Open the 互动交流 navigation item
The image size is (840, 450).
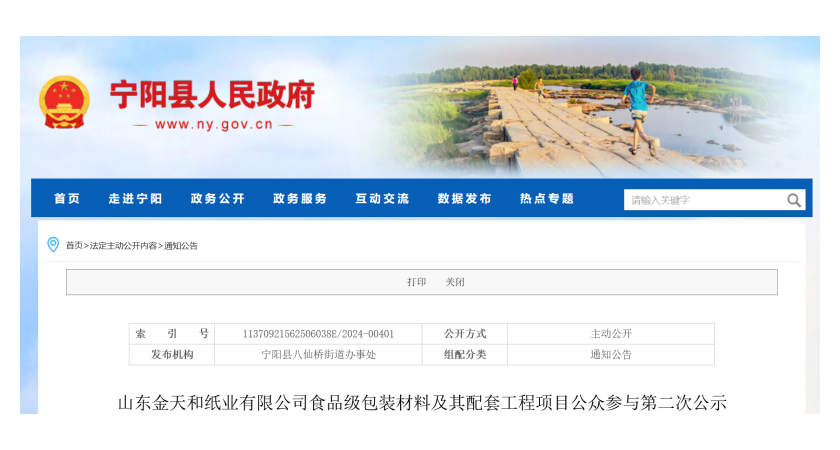[x=382, y=199]
